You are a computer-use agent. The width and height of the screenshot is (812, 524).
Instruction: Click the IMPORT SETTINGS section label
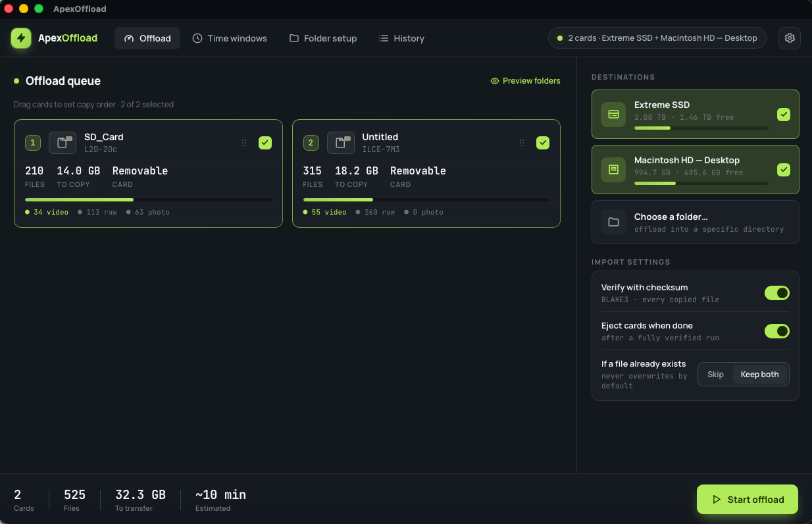point(630,262)
